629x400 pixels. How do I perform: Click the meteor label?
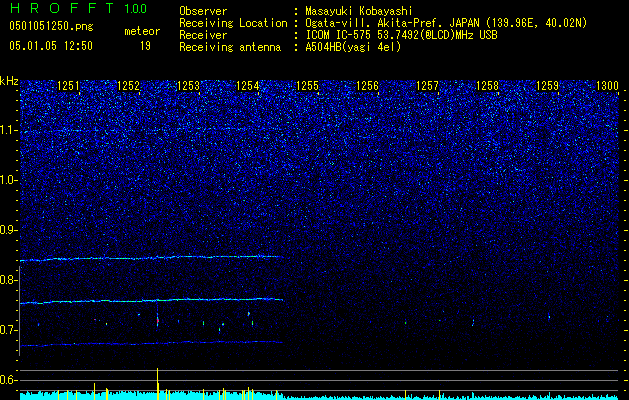tap(142, 31)
